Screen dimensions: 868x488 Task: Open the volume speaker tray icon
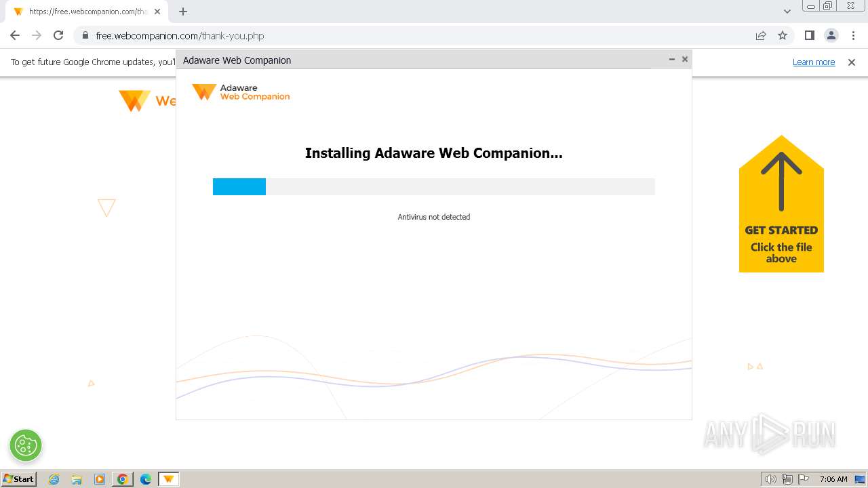point(771,479)
